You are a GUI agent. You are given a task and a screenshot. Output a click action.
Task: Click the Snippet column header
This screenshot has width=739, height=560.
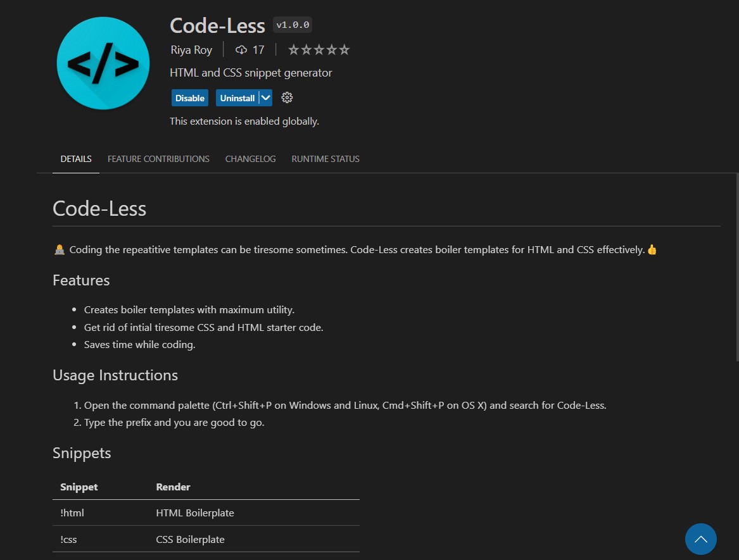pos(79,487)
